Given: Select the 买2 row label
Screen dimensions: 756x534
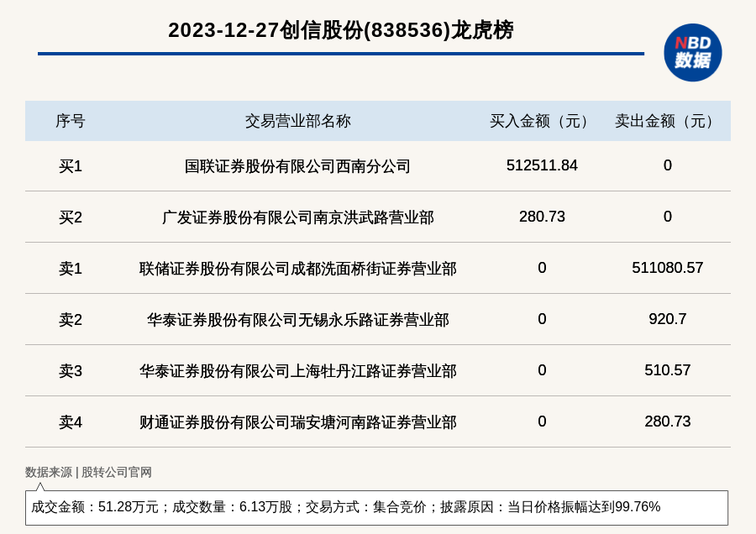Looking at the screenshot, I should (71, 217).
